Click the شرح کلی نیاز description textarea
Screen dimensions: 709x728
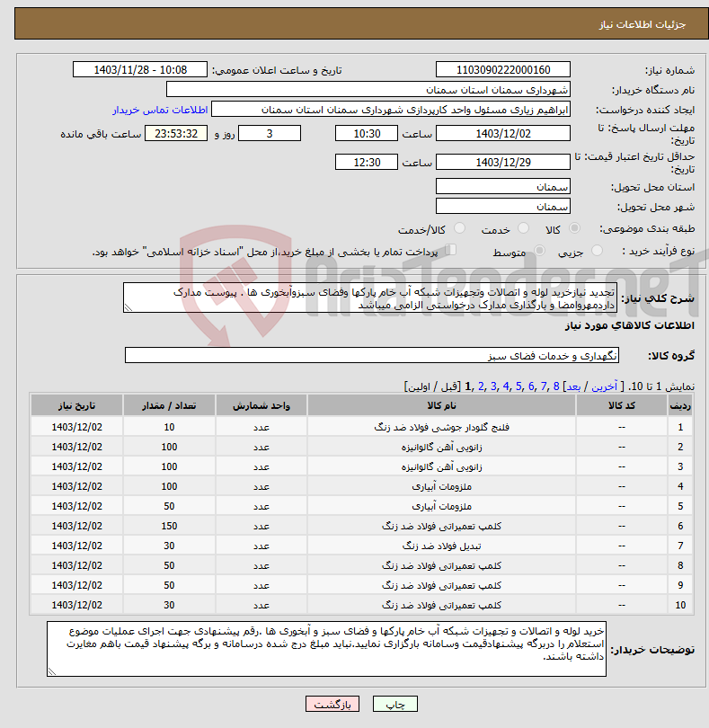pyautogui.click(x=370, y=297)
